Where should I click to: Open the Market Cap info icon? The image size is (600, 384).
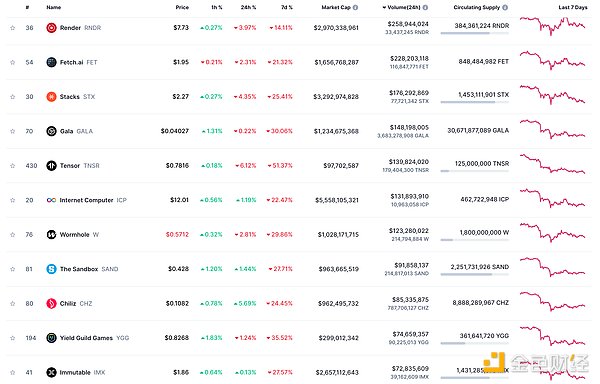click(x=355, y=7)
